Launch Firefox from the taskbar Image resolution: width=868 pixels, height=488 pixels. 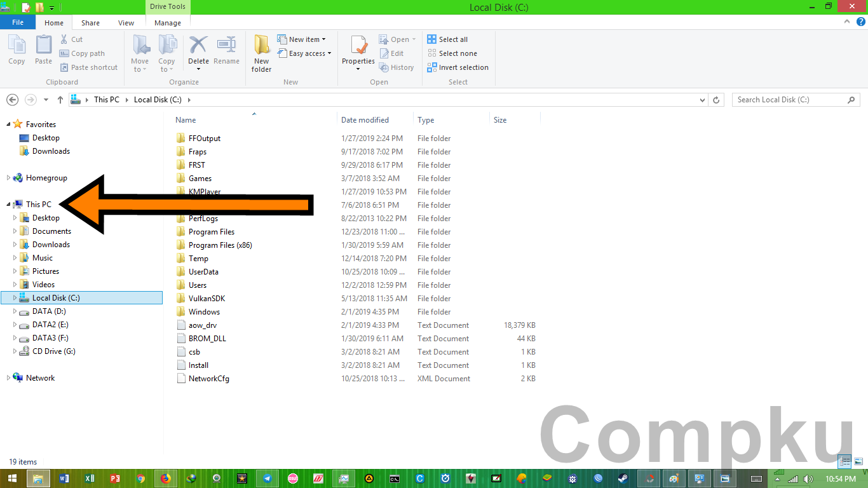pos(166,478)
